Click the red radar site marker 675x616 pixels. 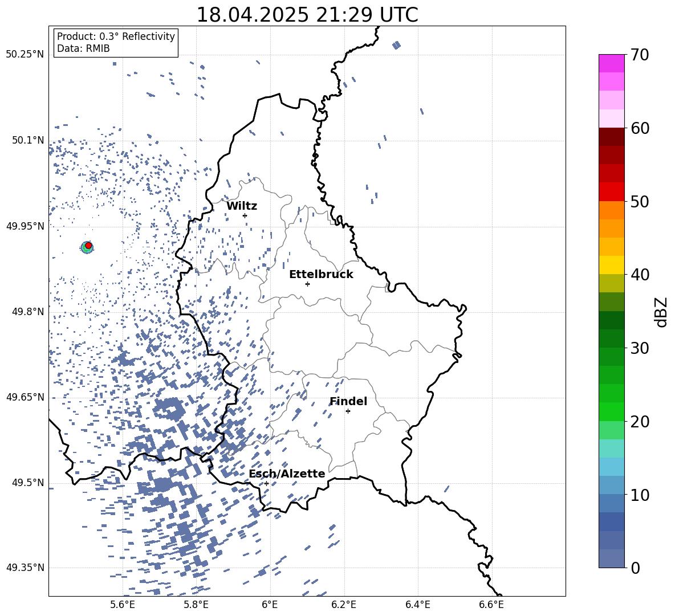[88, 246]
